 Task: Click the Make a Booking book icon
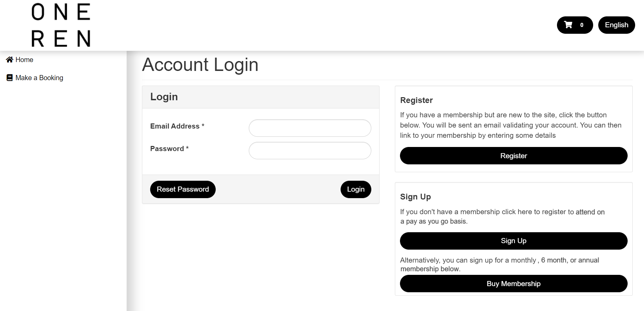coord(10,78)
